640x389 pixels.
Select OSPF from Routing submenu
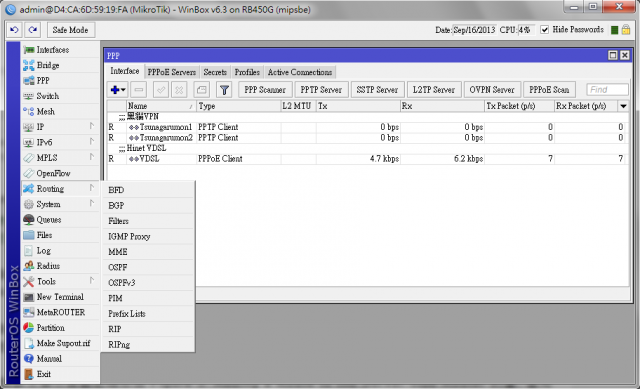point(148,268)
